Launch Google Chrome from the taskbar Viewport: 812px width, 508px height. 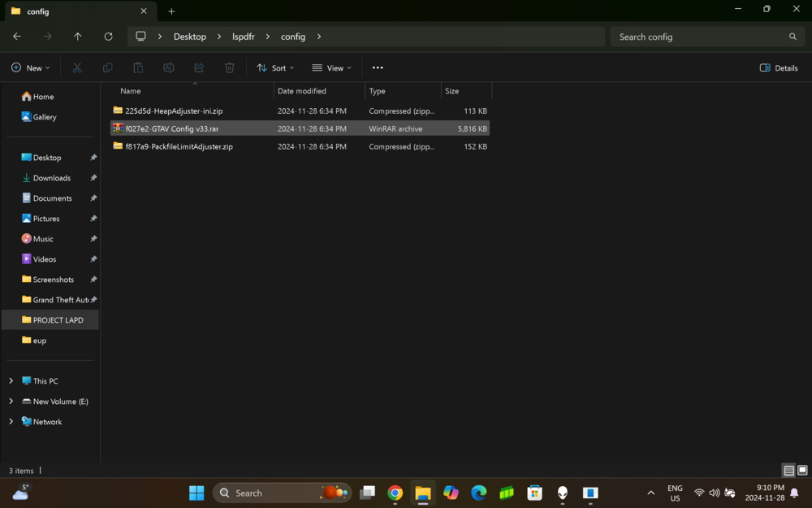(x=395, y=493)
